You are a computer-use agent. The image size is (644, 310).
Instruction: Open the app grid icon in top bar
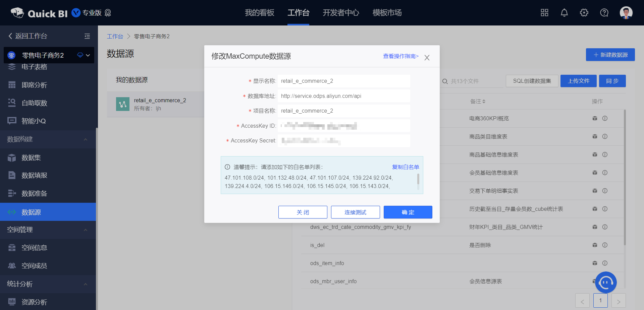coord(544,12)
